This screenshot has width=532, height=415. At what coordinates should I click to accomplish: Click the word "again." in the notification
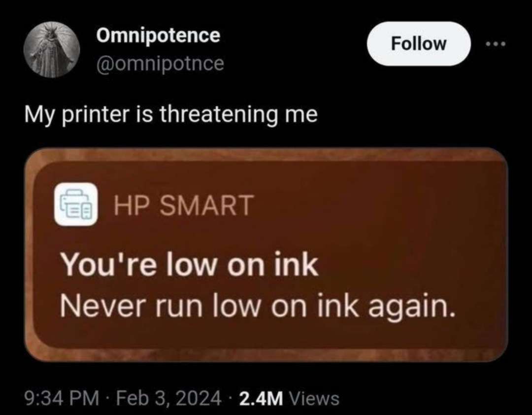coord(411,308)
